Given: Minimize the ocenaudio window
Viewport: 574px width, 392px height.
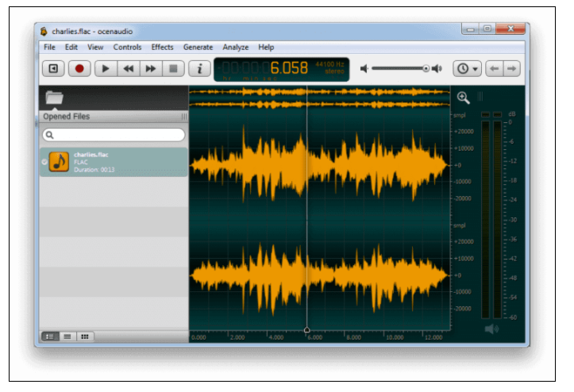Looking at the screenshot, I should click(471, 29).
